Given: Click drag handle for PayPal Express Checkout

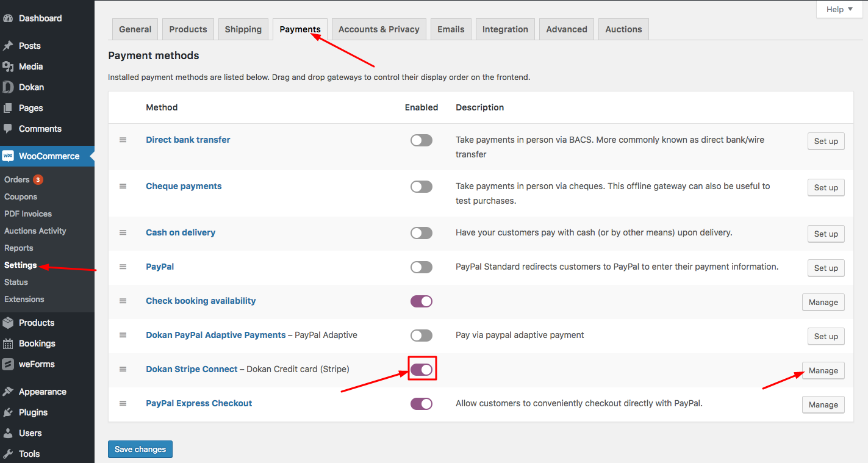Looking at the screenshot, I should [x=123, y=403].
